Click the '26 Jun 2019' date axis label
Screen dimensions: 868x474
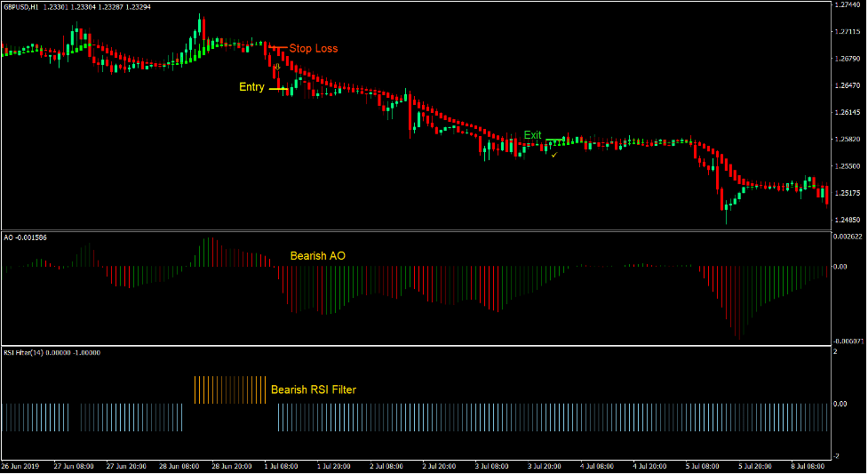click(x=20, y=465)
